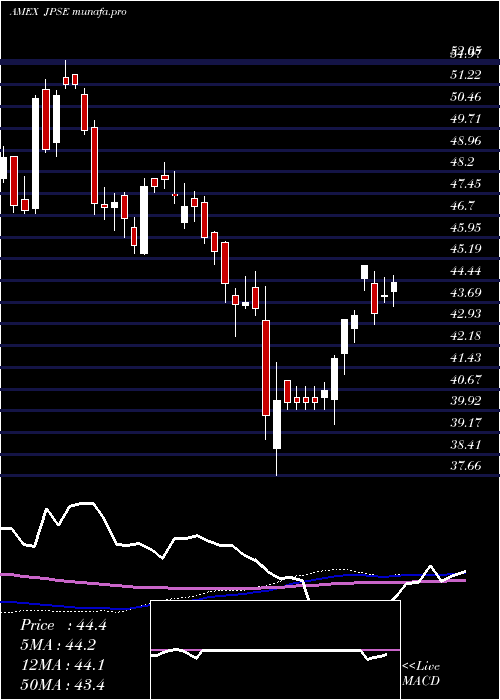
Task: Click the 39.92 price axis label
Action: 465,401
